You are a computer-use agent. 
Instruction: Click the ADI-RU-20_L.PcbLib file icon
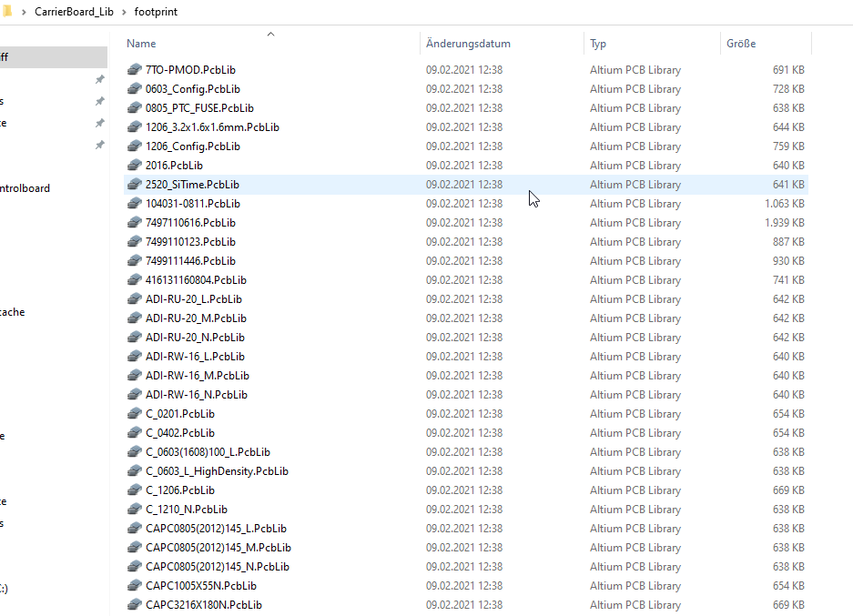[x=135, y=299]
